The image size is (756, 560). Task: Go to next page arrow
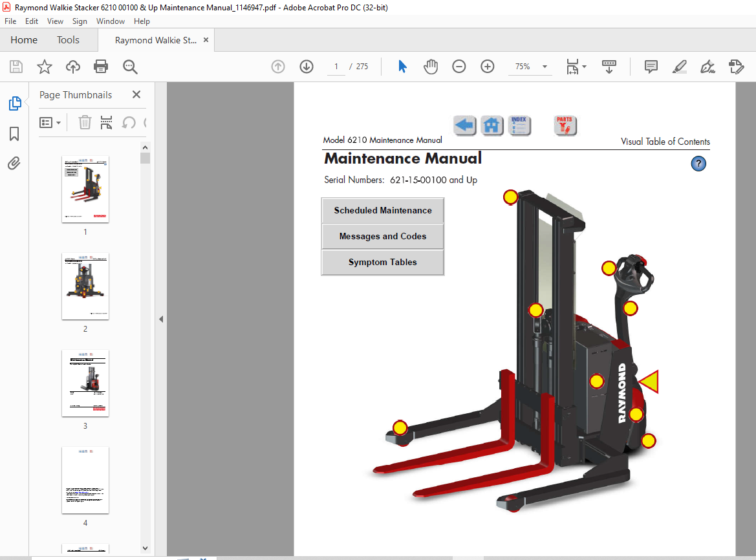[x=307, y=67]
